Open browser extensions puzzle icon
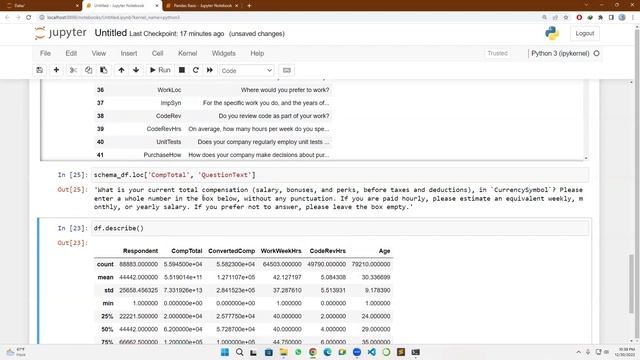The height and width of the screenshot is (360, 640). coord(600,18)
